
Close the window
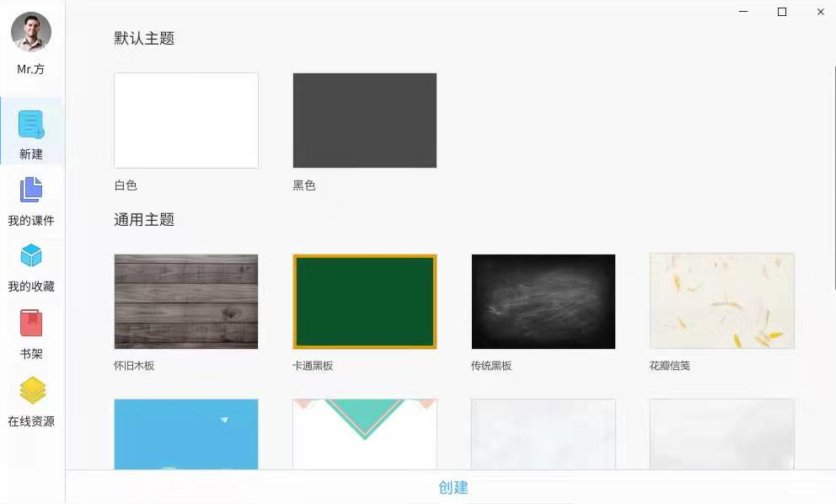pyautogui.click(x=821, y=12)
